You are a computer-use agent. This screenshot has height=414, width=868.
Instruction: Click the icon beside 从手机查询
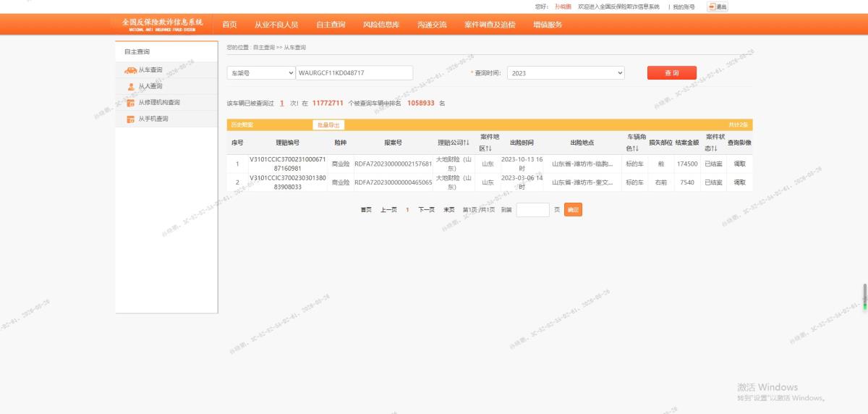[x=131, y=119]
